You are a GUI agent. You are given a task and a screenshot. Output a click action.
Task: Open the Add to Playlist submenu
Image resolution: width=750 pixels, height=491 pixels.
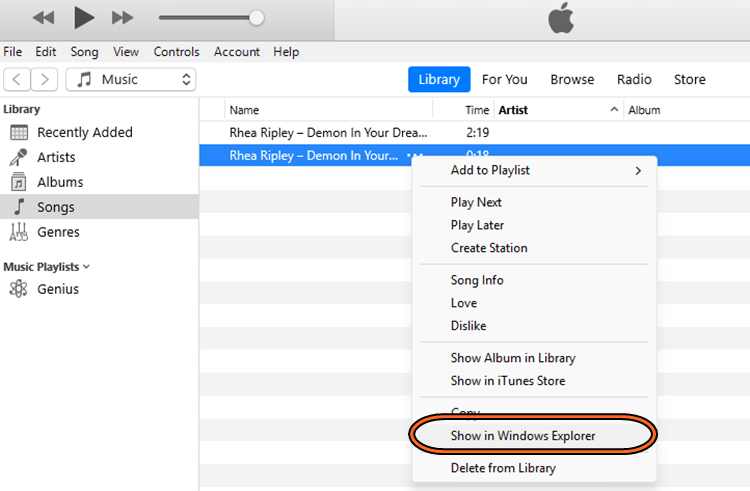(x=534, y=170)
